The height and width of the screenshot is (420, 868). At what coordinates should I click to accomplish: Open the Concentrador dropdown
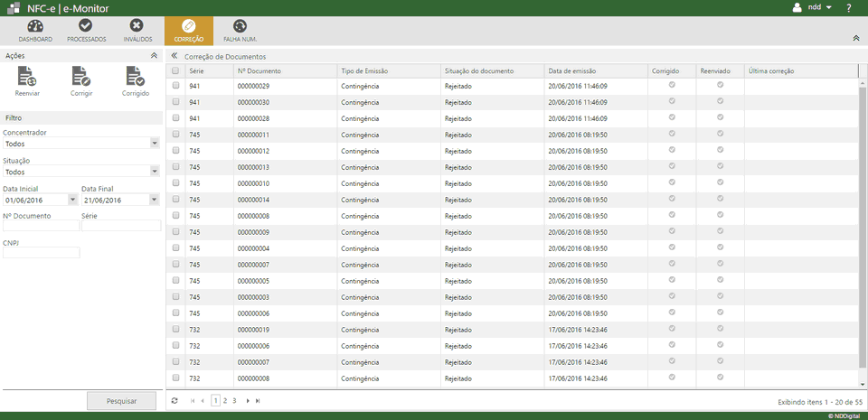(x=155, y=144)
